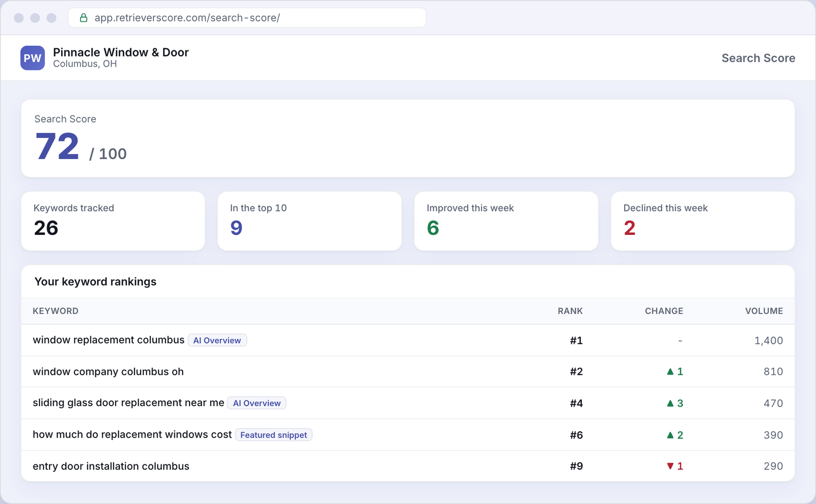Click the lock icon in address bar
The height and width of the screenshot is (504, 816).
84,18
